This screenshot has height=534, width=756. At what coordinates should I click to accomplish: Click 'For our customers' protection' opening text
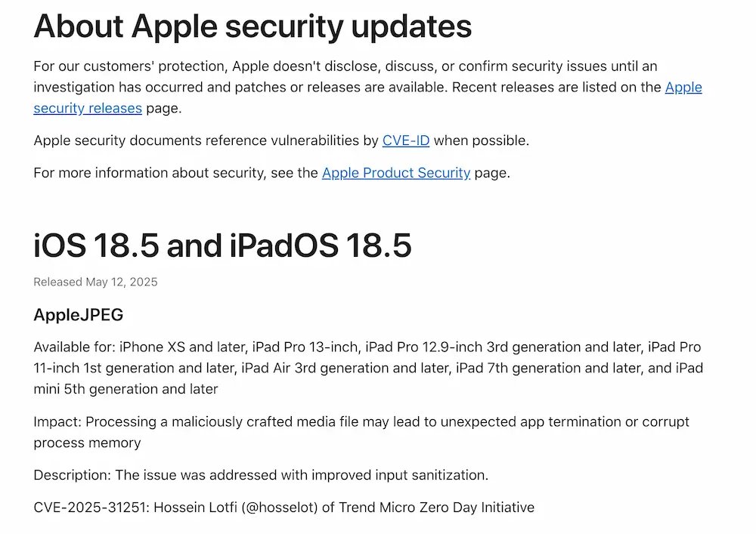tap(130, 66)
